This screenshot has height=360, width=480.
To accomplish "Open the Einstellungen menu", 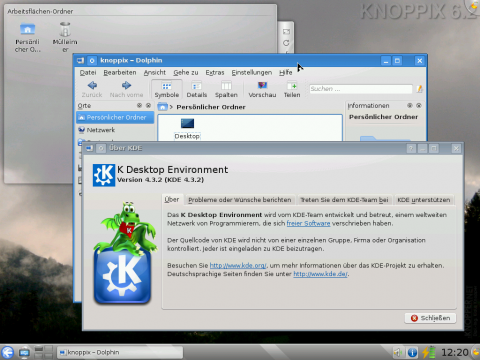I will point(252,72).
